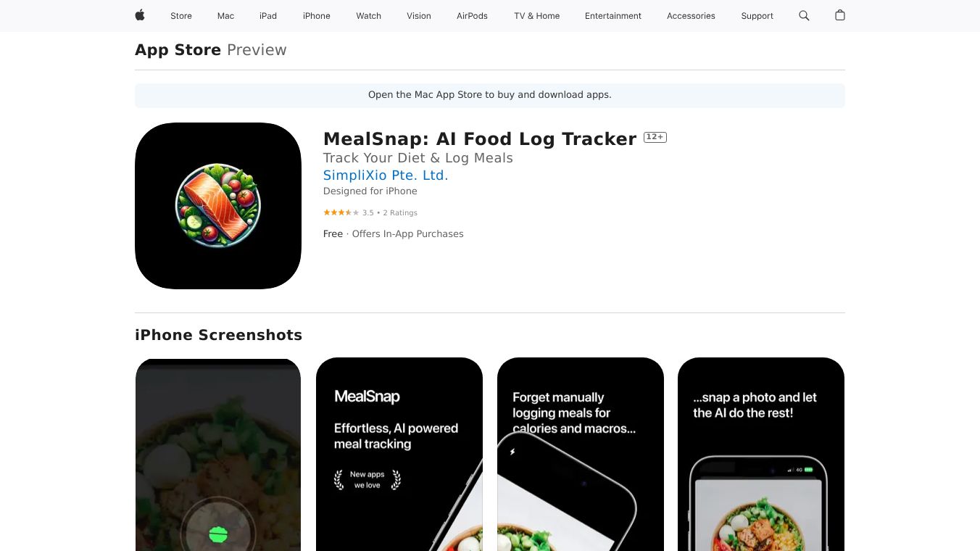Open the Forget manually logging meals screenshot

pyautogui.click(x=581, y=455)
